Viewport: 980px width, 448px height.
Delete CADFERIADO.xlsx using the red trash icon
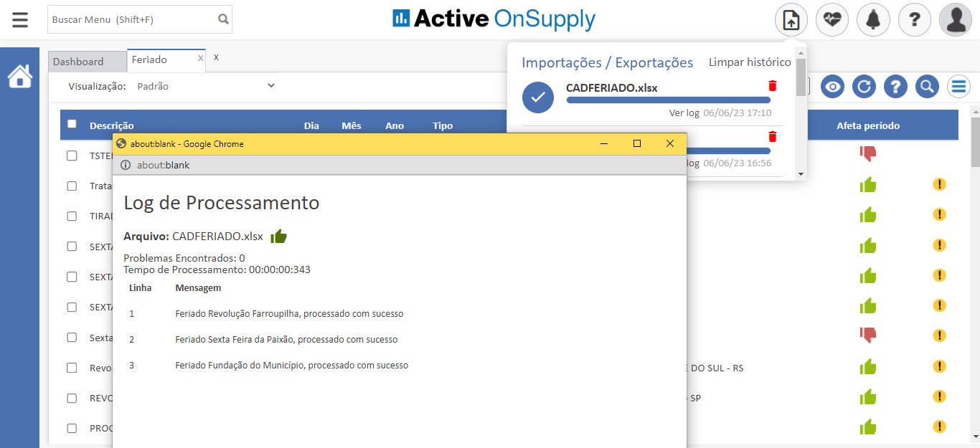pyautogui.click(x=772, y=85)
